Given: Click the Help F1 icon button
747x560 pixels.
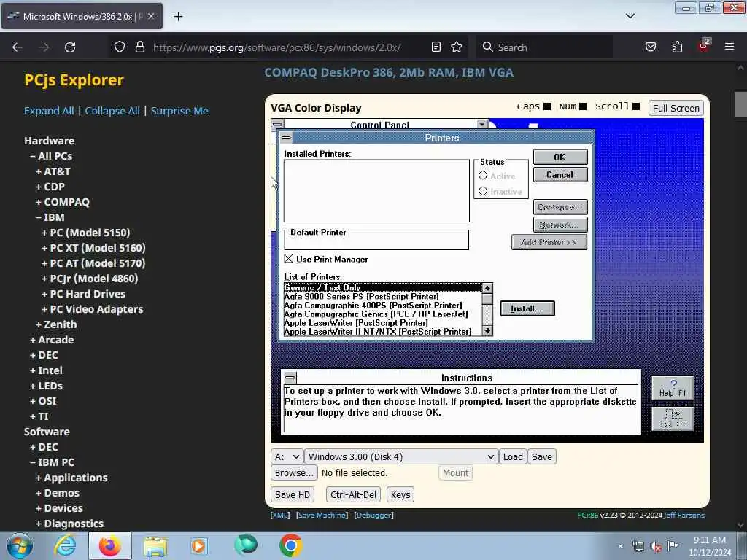Looking at the screenshot, I should click(x=672, y=388).
